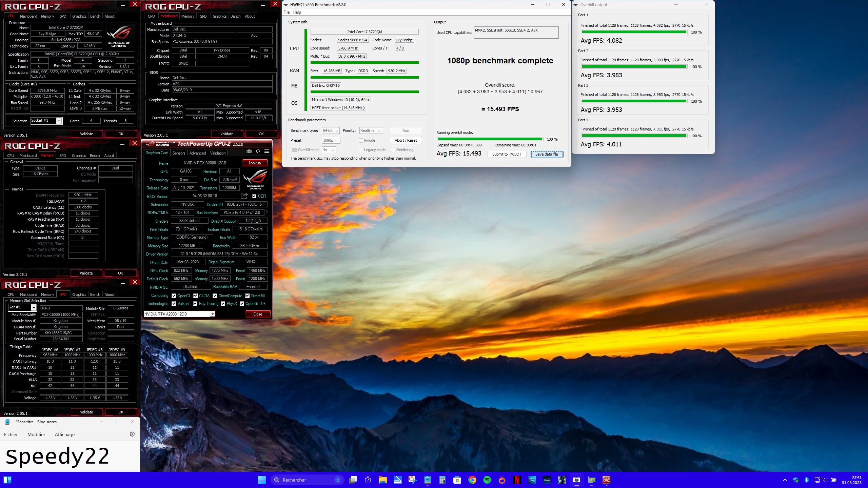Viewport: 868px width, 488px height.
Task: Open Notepad settings gear
Action: tap(132, 434)
